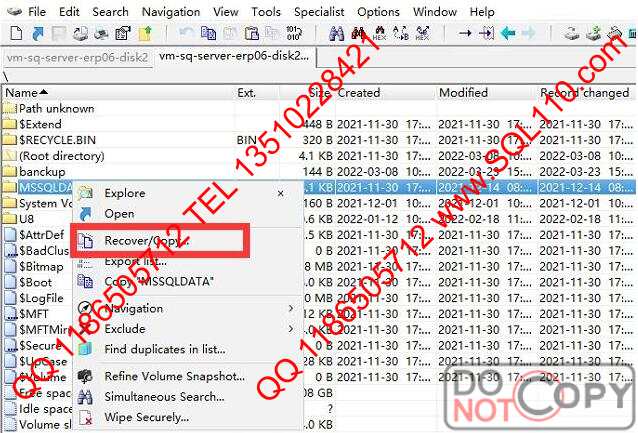This screenshot has height=433, width=638.
Task: Choose Recover/Copy from the context menu
Action: tap(146, 241)
